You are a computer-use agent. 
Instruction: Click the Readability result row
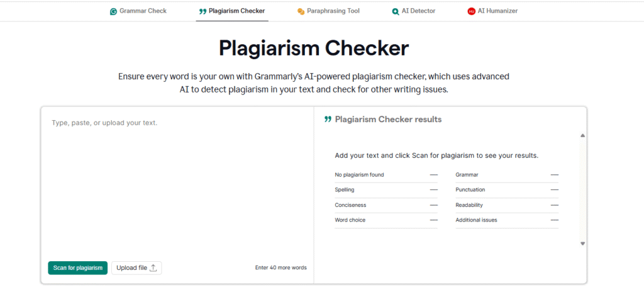[x=506, y=205]
